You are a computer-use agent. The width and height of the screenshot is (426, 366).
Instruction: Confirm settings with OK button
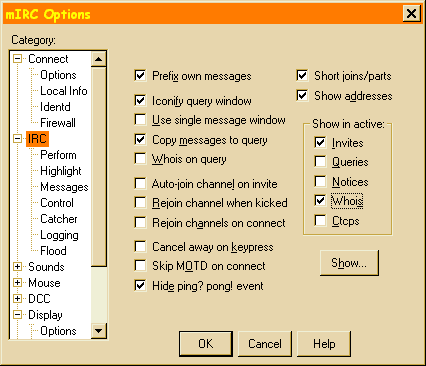[206, 344]
